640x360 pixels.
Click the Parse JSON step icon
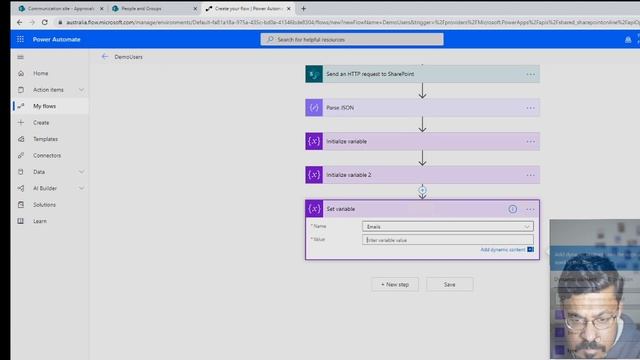tap(314, 108)
